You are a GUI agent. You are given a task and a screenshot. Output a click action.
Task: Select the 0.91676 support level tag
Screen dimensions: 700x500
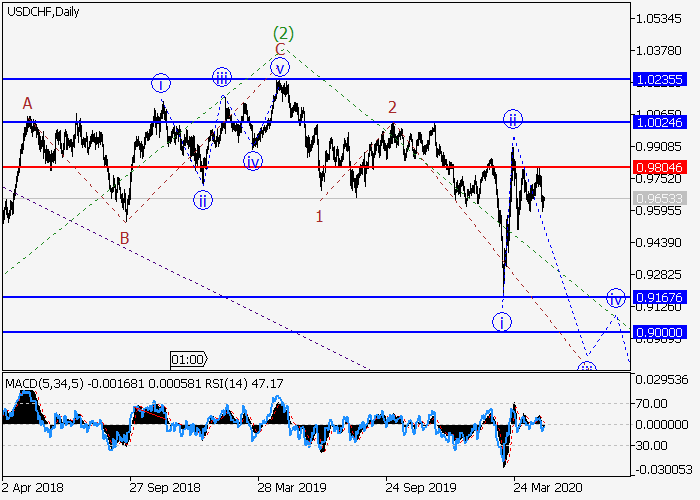pos(660,297)
